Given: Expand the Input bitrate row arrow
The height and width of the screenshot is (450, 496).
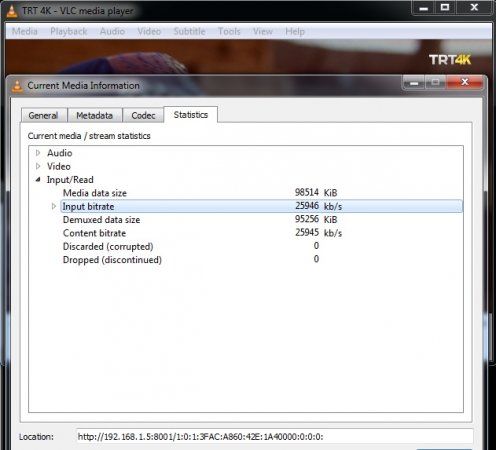Looking at the screenshot, I should tap(54, 206).
